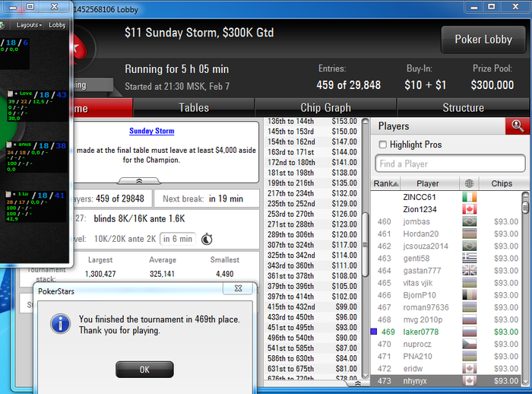
Task: Click payout list scroll up arrow
Action: (x=366, y=122)
